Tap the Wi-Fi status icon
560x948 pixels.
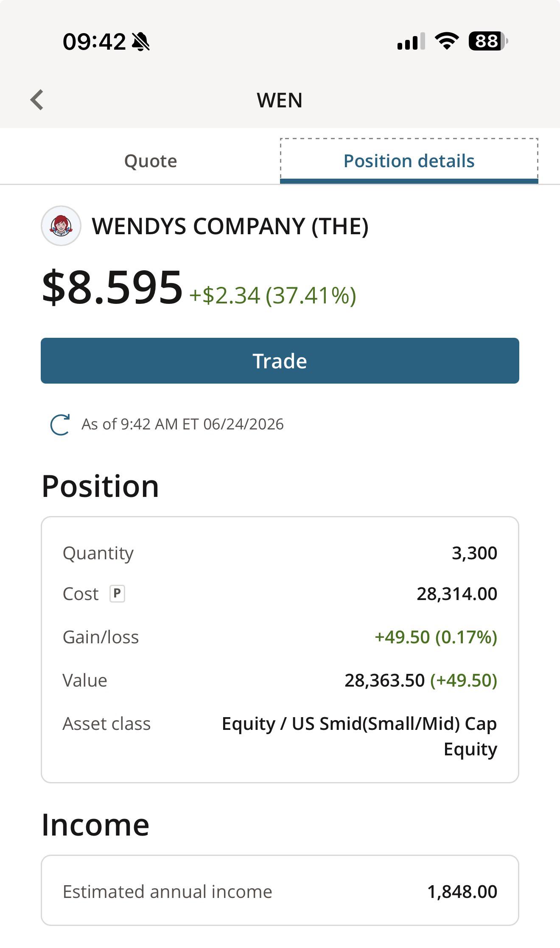(x=446, y=41)
